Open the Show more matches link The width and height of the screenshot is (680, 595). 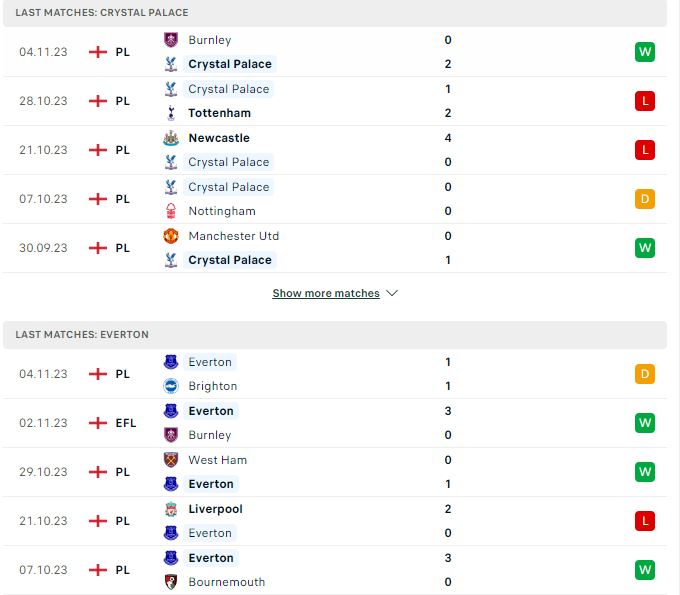pyautogui.click(x=326, y=293)
